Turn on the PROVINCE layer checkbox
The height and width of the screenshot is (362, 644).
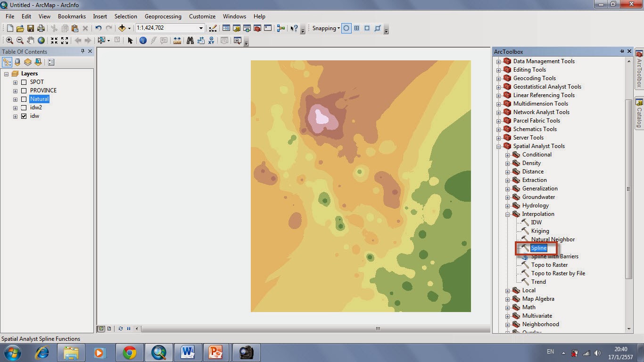24,90
